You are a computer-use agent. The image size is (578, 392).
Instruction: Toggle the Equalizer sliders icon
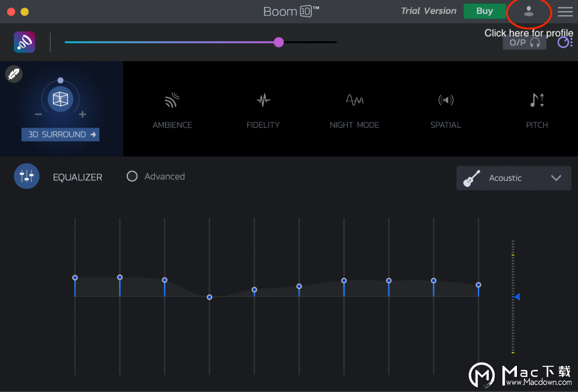pyautogui.click(x=27, y=176)
